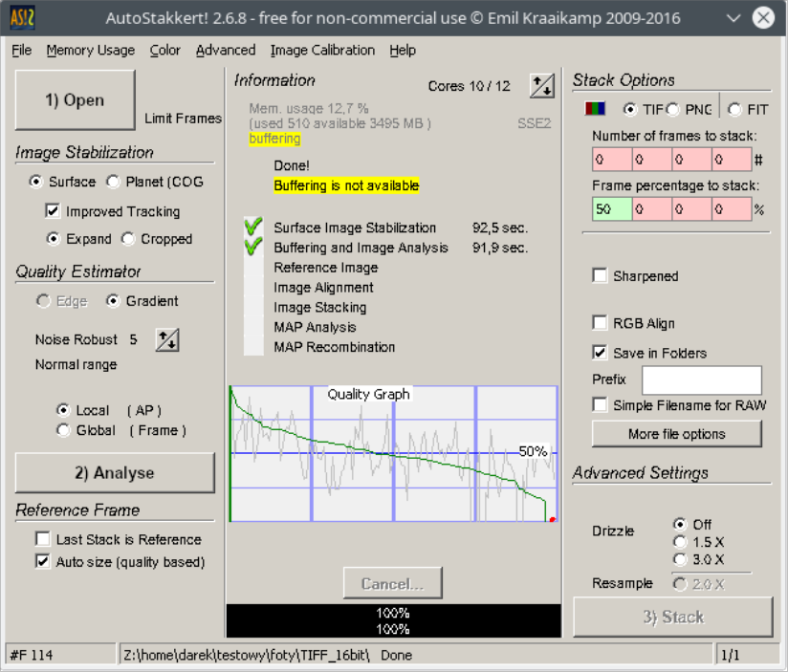
Task: Click the yellow buffering status text
Action: point(274,139)
